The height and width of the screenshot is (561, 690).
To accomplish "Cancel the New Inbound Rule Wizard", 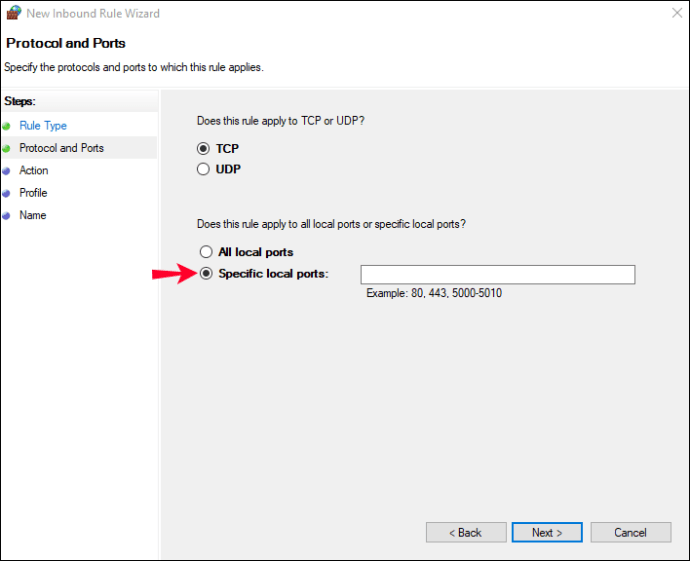I will (x=630, y=532).
